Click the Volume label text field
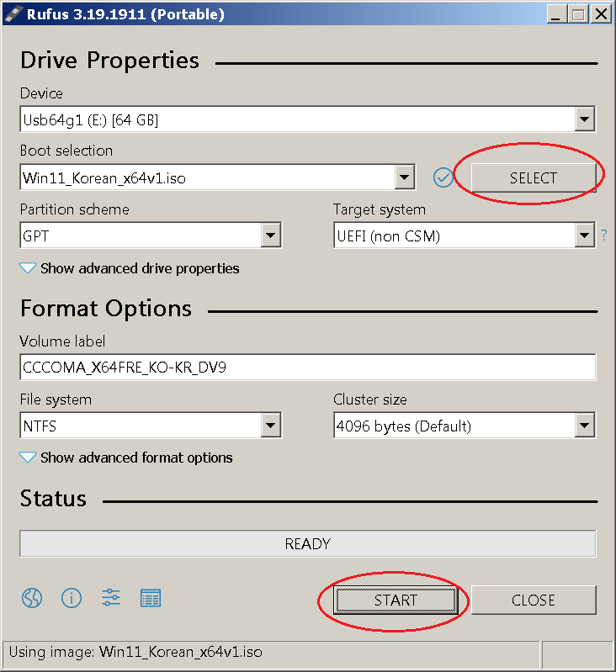The height and width of the screenshot is (672, 616). 307,367
